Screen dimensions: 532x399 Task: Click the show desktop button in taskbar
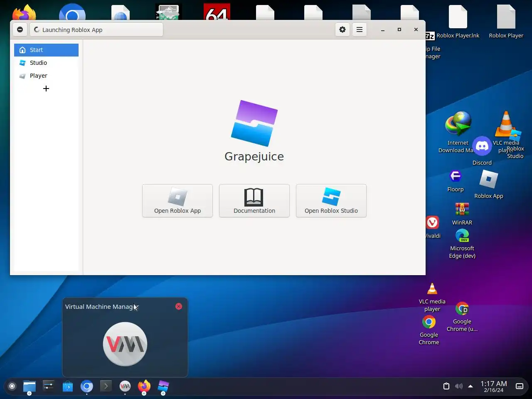[x=520, y=386]
